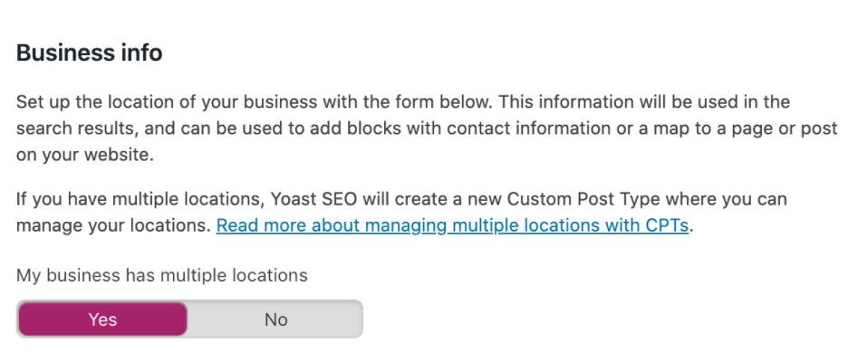Click the "manage your locations." text before the link
This screenshot has height=353, width=868.
coord(113,225)
